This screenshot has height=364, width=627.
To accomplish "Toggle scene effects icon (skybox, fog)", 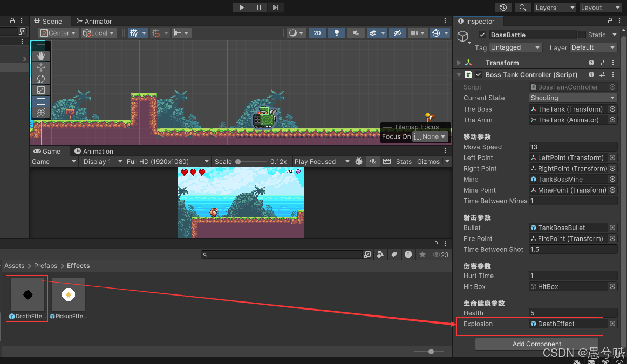I will [x=373, y=33].
